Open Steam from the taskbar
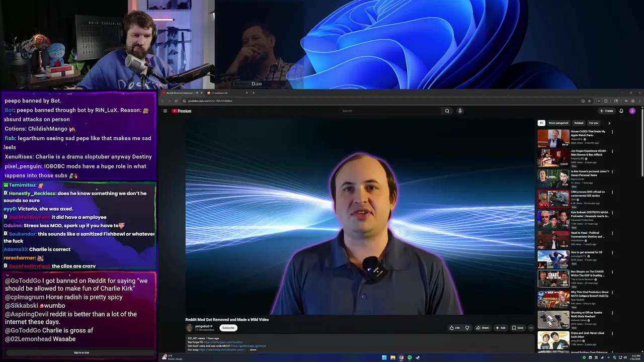This screenshot has height=362, width=644. pyautogui.click(x=418, y=357)
